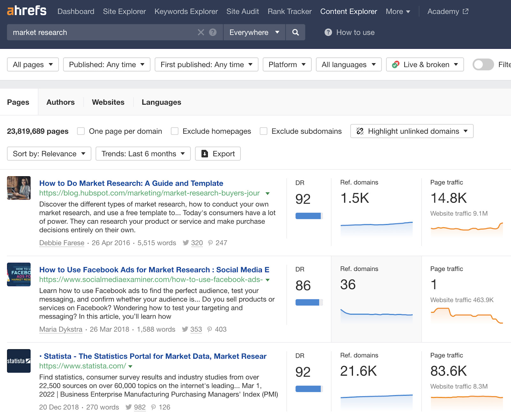
Task: Clear the market research search query
Action: (x=201, y=32)
